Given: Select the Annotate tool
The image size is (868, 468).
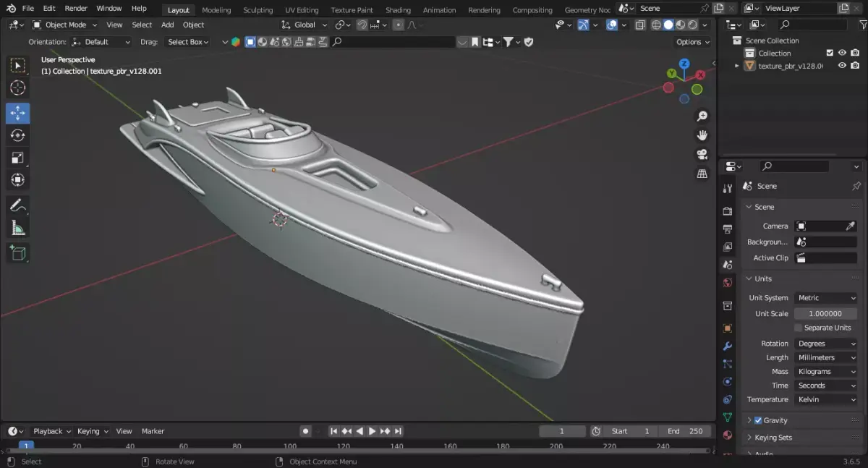Looking at the screenshot, I should tap(18, 205).
